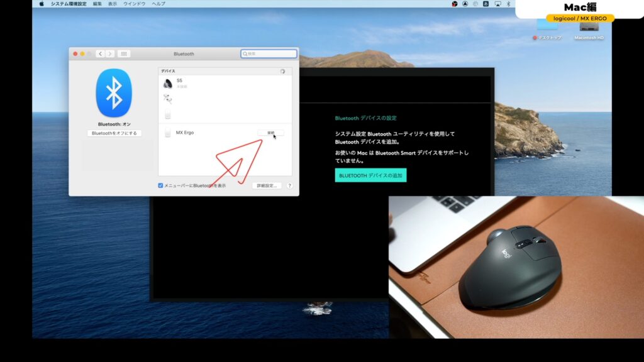The width and height of the screenshot is (644, 362).
Task: Open the Apple menu
Action: 42,4
